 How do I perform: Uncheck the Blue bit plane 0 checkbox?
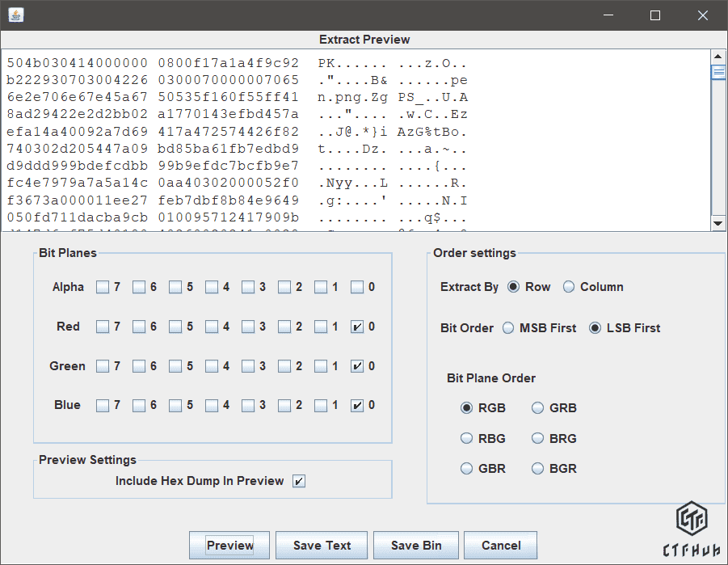coord(357,406)
